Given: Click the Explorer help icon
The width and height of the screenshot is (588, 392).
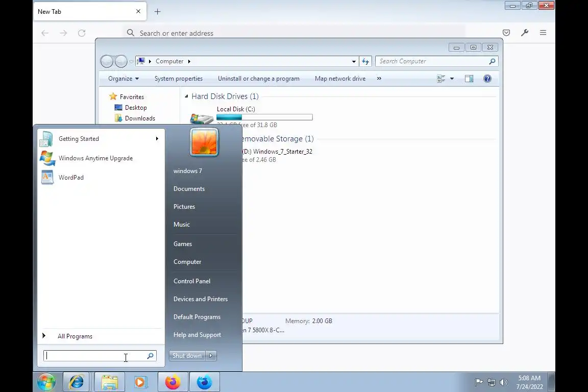Looking at the screenshot, I should tap(487, 79).
